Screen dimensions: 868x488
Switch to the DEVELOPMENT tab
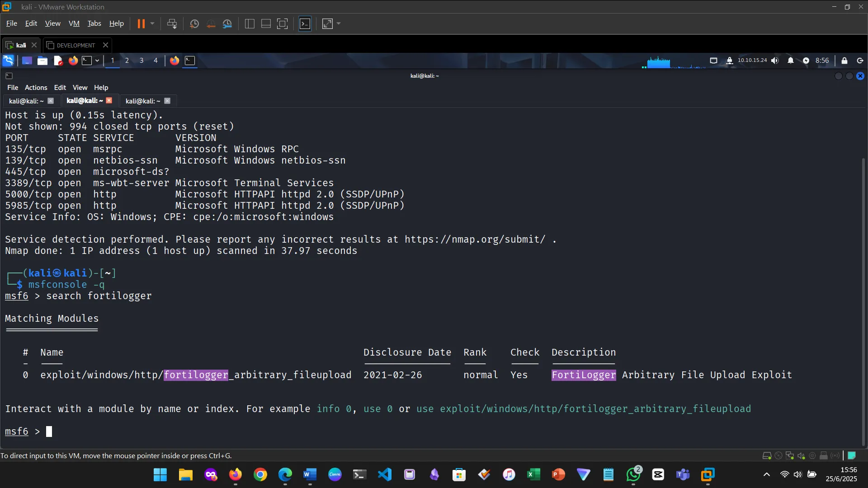[75, 45]
